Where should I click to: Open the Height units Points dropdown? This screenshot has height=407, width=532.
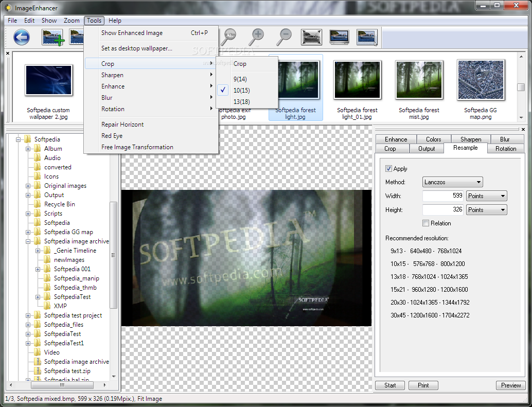tap(487, 210)
